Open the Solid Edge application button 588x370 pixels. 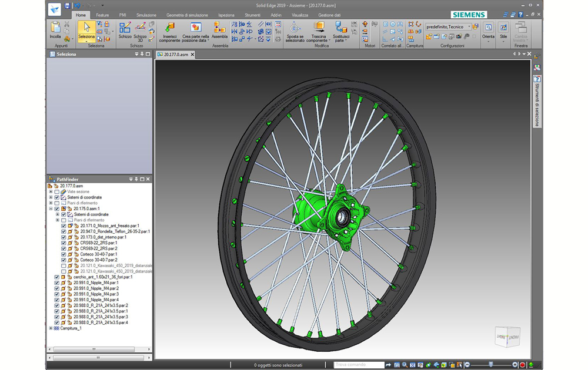(55, 9)
